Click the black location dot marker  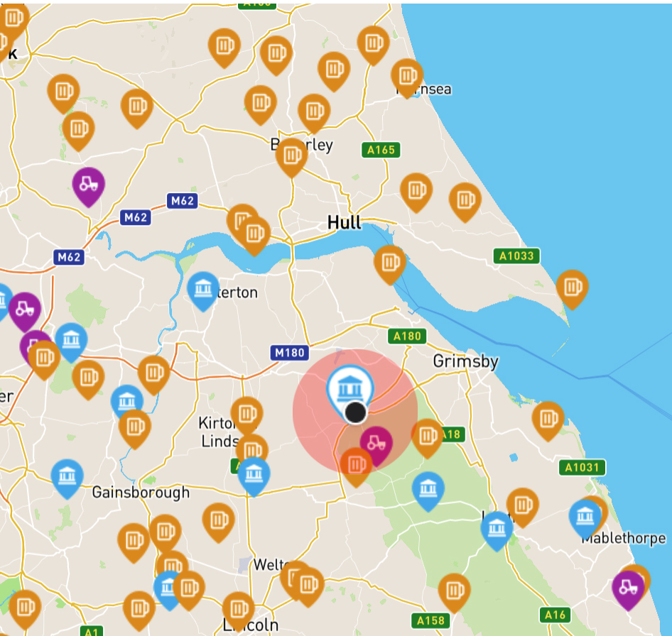click(x=355, y=413)
